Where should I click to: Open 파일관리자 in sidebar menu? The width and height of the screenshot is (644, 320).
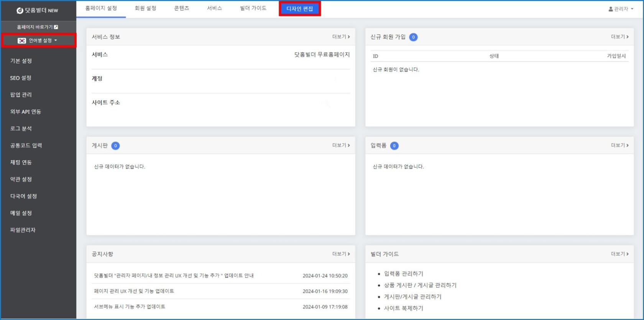pos(23,230)
